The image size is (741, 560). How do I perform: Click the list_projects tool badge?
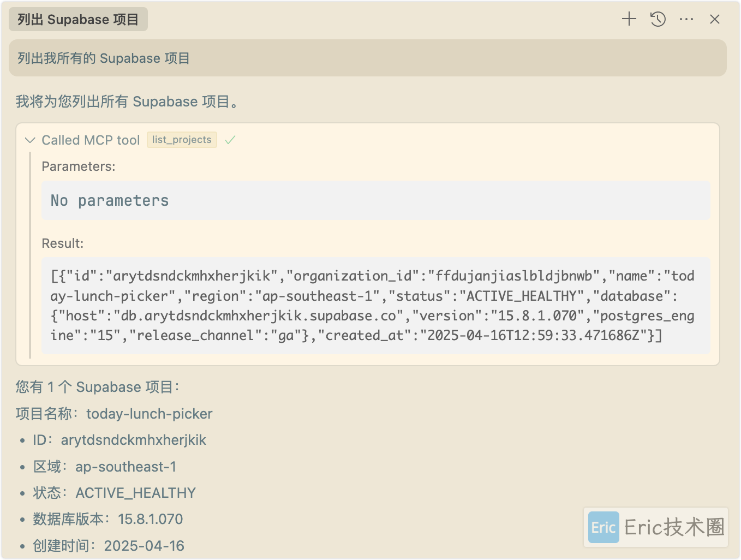pos(182,140)
